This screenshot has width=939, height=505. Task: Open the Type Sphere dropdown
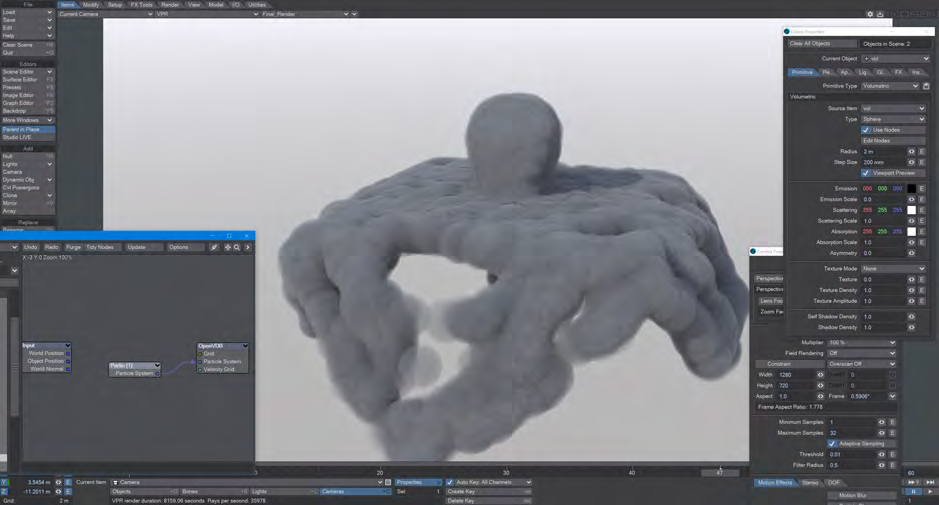pyautogui.click(x=893, y=119)
